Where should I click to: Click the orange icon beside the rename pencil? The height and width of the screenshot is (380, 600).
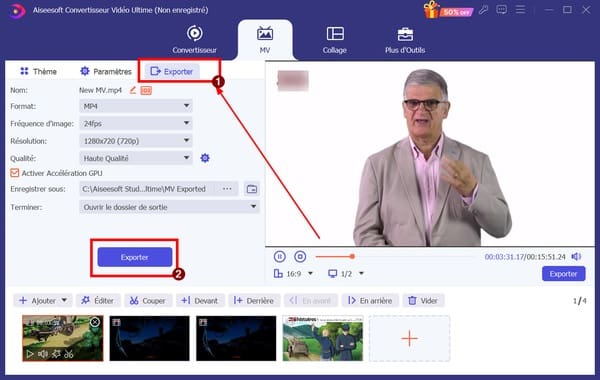point(146,90)
